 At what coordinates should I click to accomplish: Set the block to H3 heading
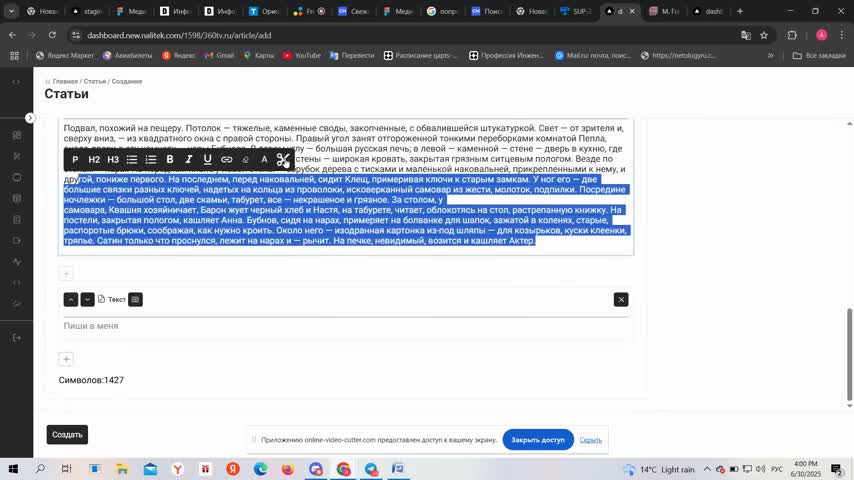(113, 160)
